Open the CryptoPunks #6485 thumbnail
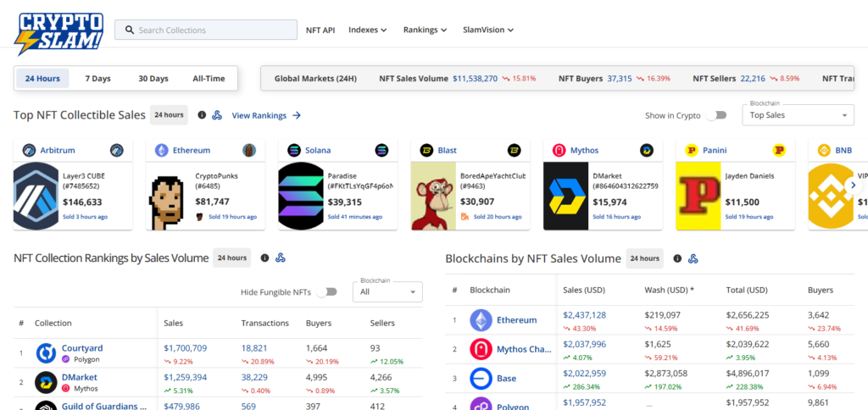The width and height of the screenshot is (868, 410). pyautogui.click(x=169, y=196)
